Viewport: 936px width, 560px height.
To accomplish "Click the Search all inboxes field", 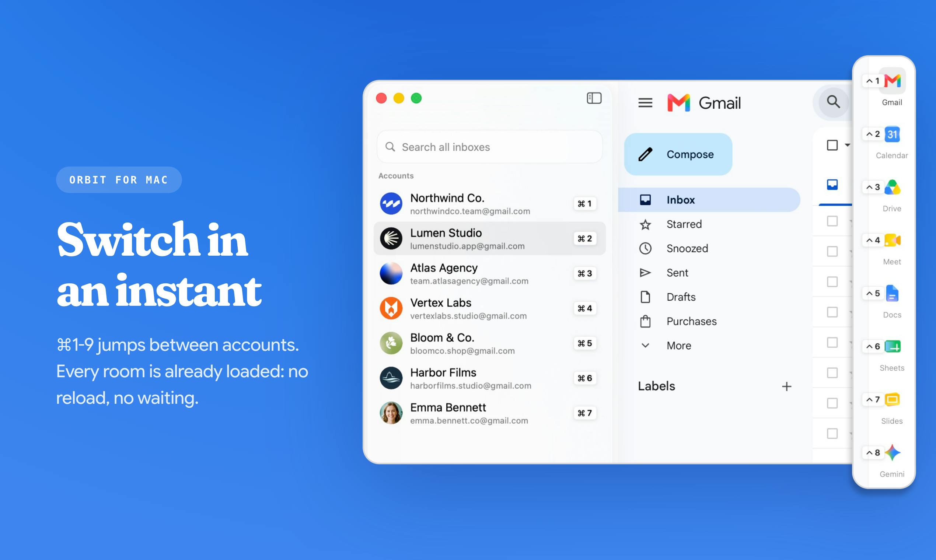I will (489, 147).
